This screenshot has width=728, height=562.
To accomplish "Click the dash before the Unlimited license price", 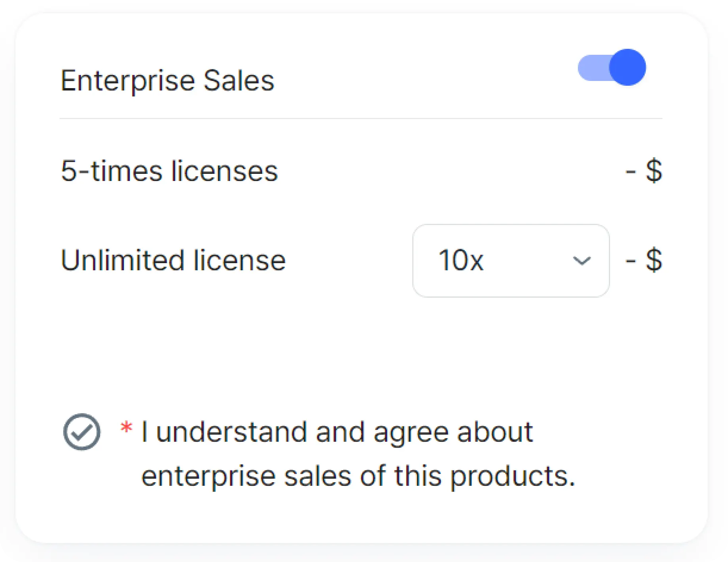I will click(631, 262).
